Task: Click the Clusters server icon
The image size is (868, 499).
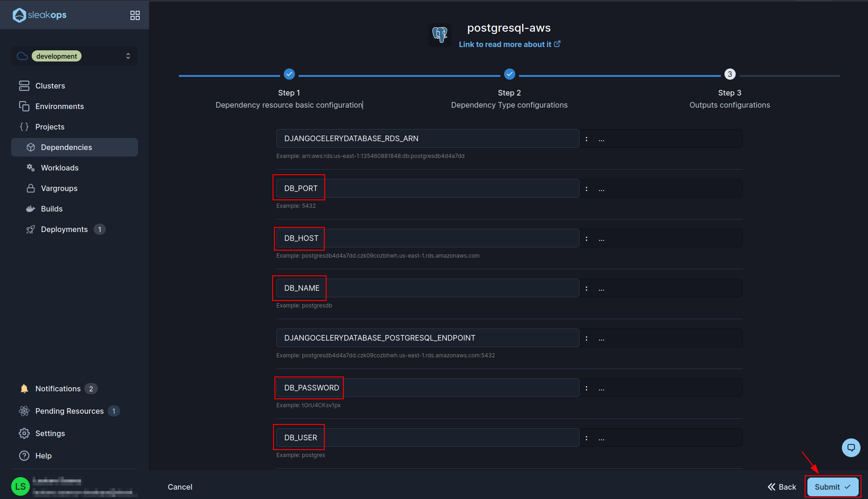Action: pyautogui.click(x=24, y=86)
